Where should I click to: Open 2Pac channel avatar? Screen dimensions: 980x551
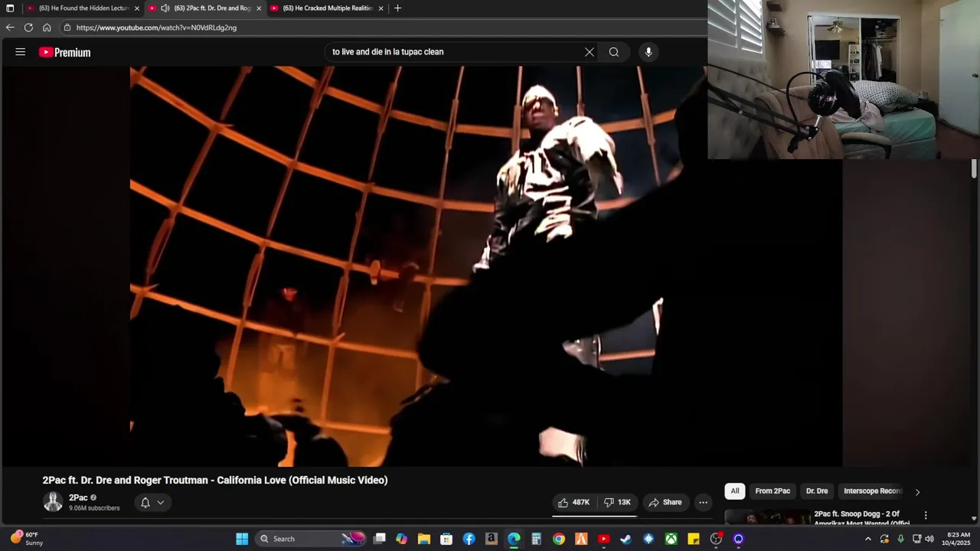click(53, 502)
